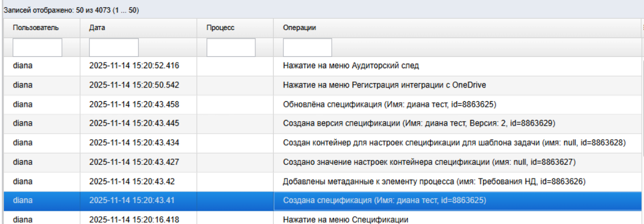Focus the Процесс filter input field
644x224 pixels.
[231, 48]
